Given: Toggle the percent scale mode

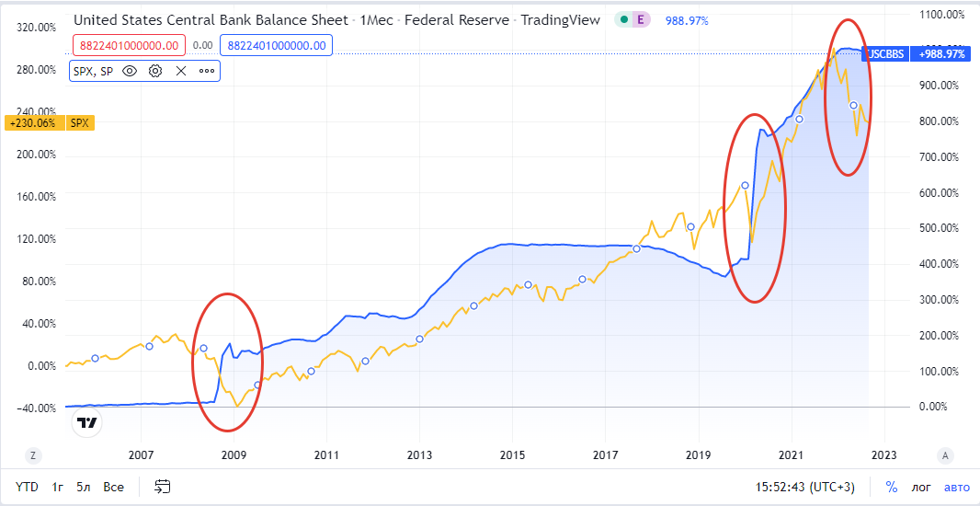Looking at the screenshot, I should 891,487.
